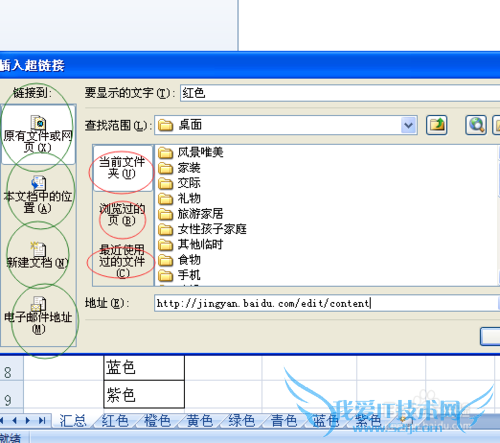500x443 pixels.
Task: Switch to the 绿色 sheet tab
Action: tap(242, 421)
